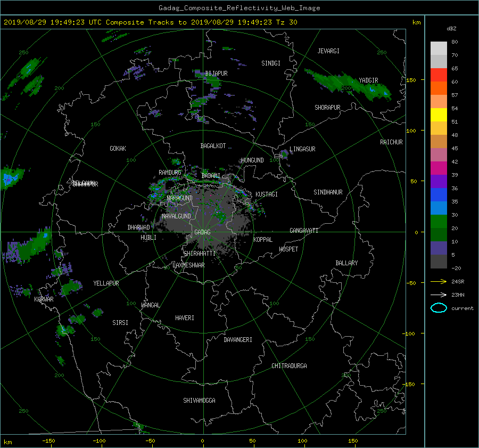Viewport: 479px width, 448px height.
Task: Click the GADAG radar center label
Action: tap(202, 232)
